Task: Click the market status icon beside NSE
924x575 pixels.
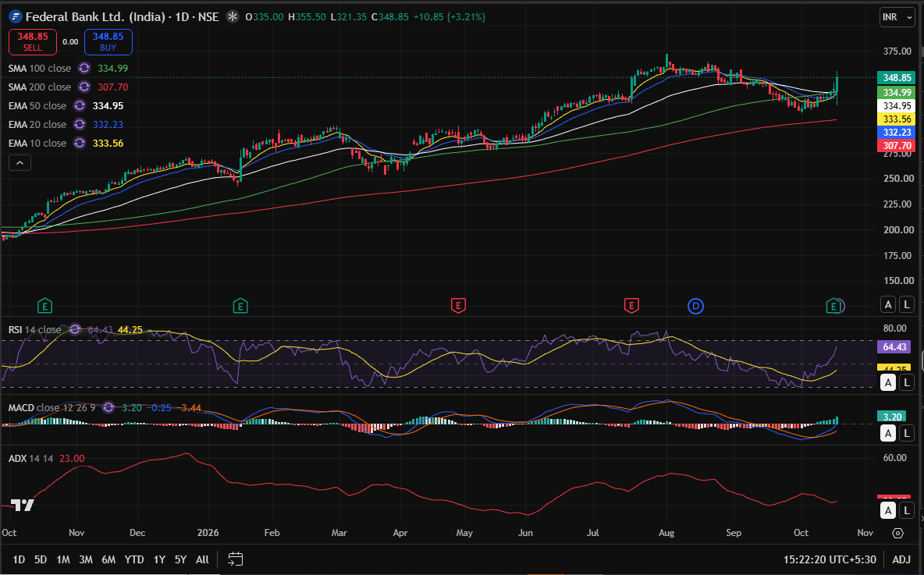Action: pyautogui.click(x=233, y=16)
